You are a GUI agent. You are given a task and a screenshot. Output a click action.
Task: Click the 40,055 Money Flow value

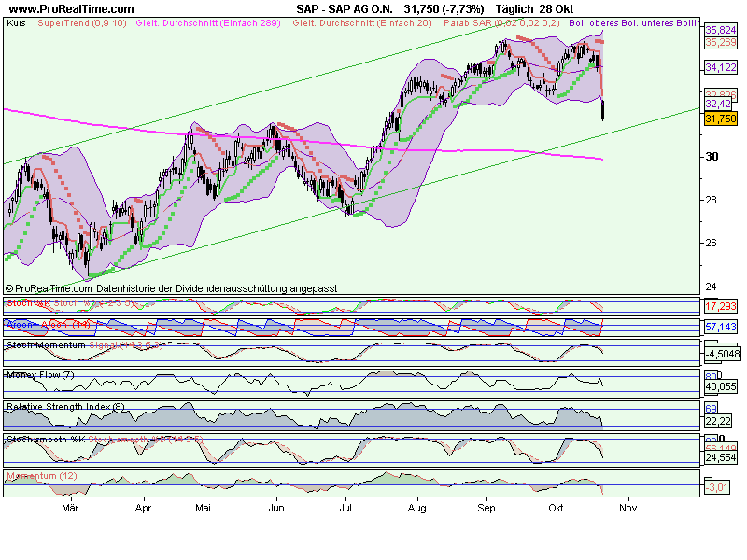(721, 386)
